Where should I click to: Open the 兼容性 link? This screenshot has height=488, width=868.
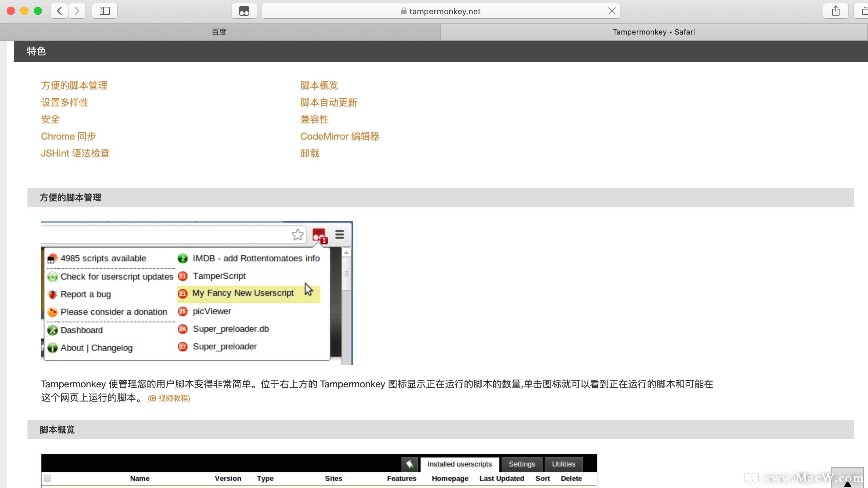click(x=315, y=119)
